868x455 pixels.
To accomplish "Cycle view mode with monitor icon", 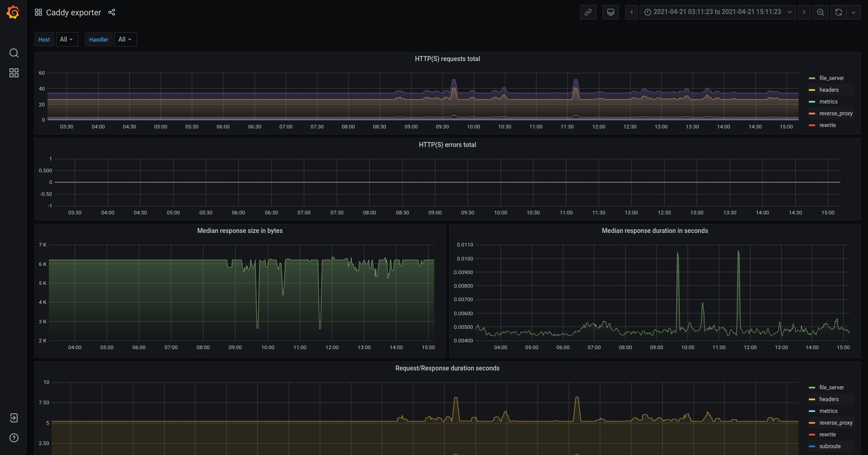I will click(610, 12).
